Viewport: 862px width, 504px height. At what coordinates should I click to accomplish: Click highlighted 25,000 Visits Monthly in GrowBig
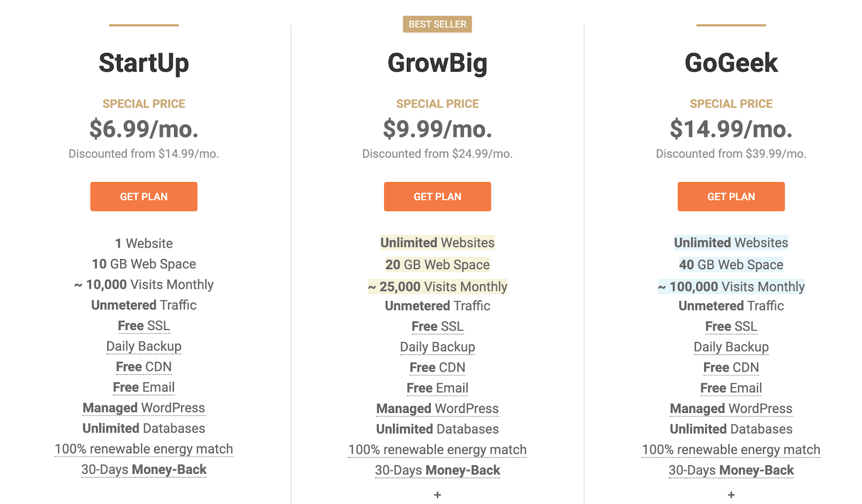click(437, 286)
